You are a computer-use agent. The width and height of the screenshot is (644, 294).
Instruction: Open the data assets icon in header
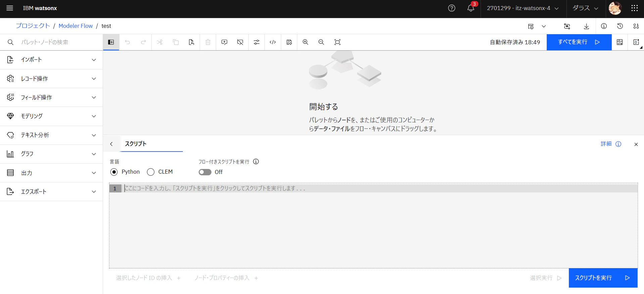click(x=636, y=26)
